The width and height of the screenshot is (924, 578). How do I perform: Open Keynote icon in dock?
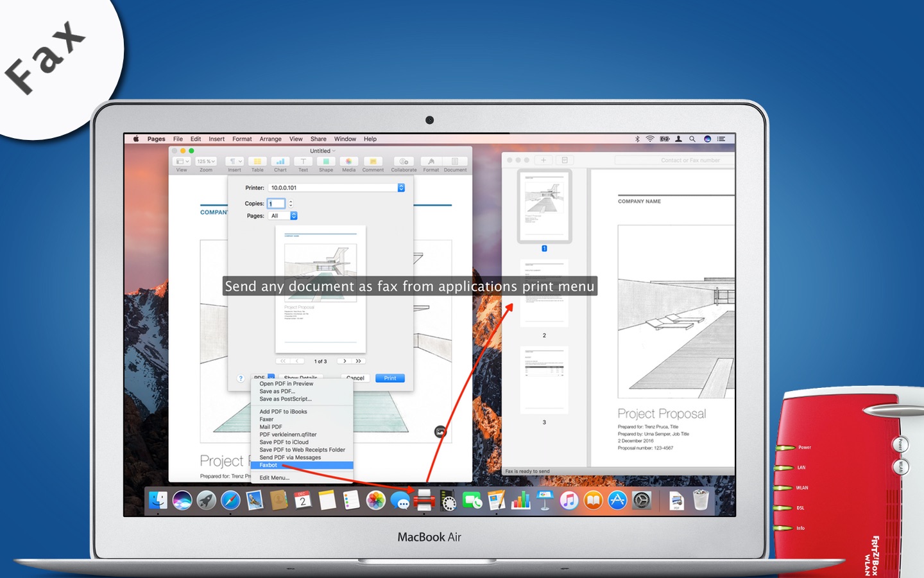[545, 500]
